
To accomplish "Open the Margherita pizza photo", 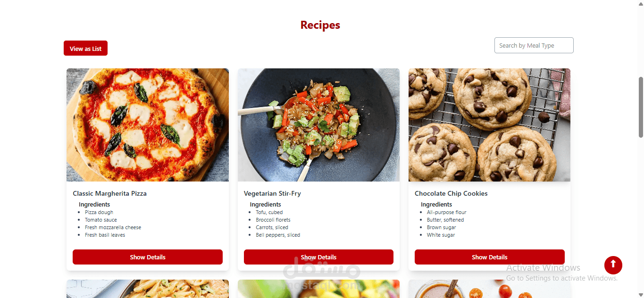I will (x=148, y=125).
